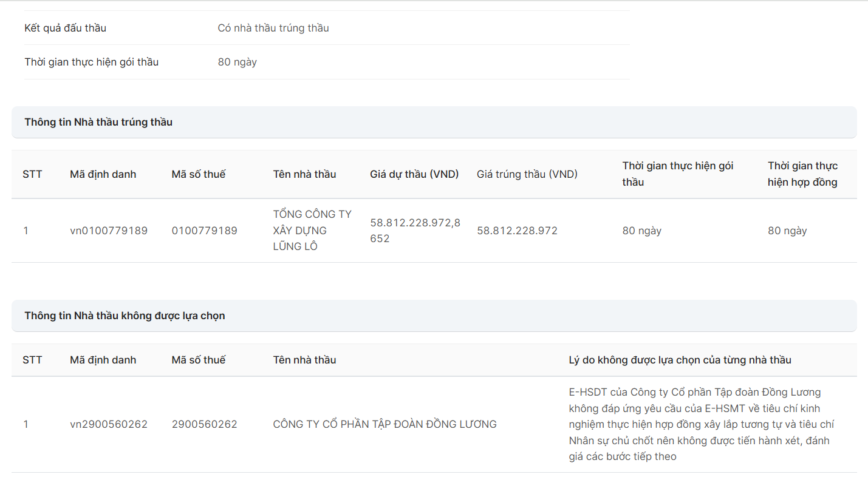
Task: Click the bid price 58.812.228.972,8652 cell
Action: point(415,231)
